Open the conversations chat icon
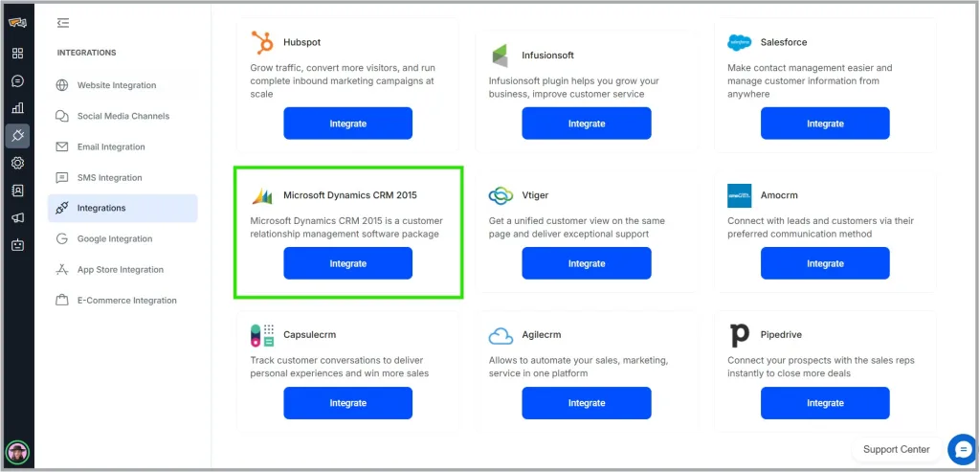This screenshot has width=980, height=472. tap(17, 81)
